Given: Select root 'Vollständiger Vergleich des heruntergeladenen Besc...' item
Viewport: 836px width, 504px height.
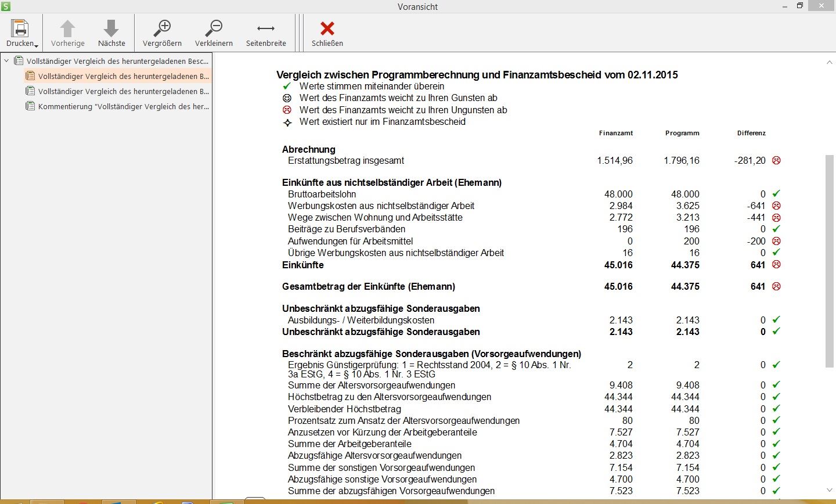Looking at the screenshot, I should (x=117, y=61).
